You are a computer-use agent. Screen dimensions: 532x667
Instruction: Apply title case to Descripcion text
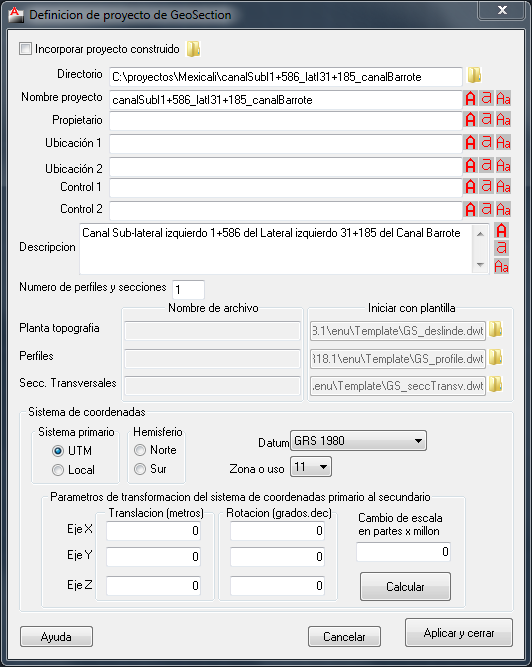tap(502, 267)
